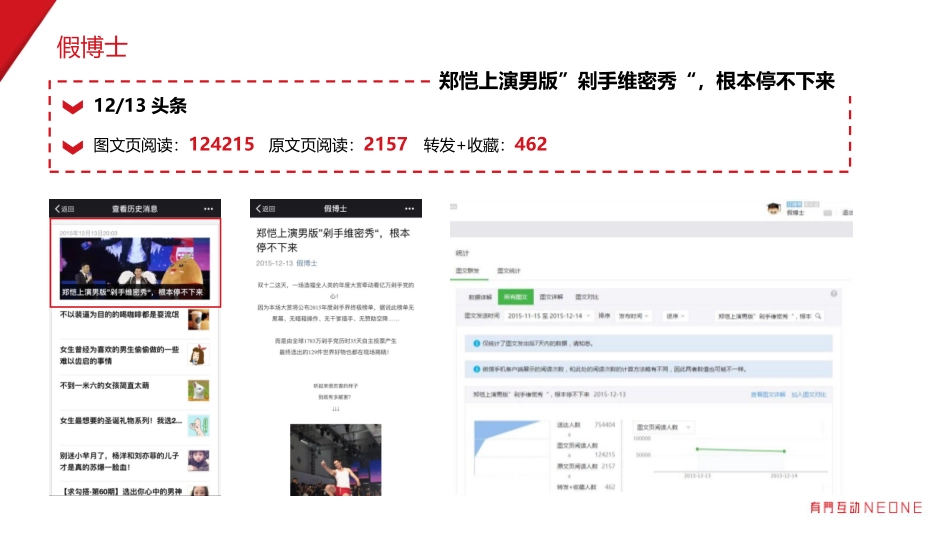Open the runway photo in the 假博士 article
Viewport: 950px width, 535px height.
(336, 460)
